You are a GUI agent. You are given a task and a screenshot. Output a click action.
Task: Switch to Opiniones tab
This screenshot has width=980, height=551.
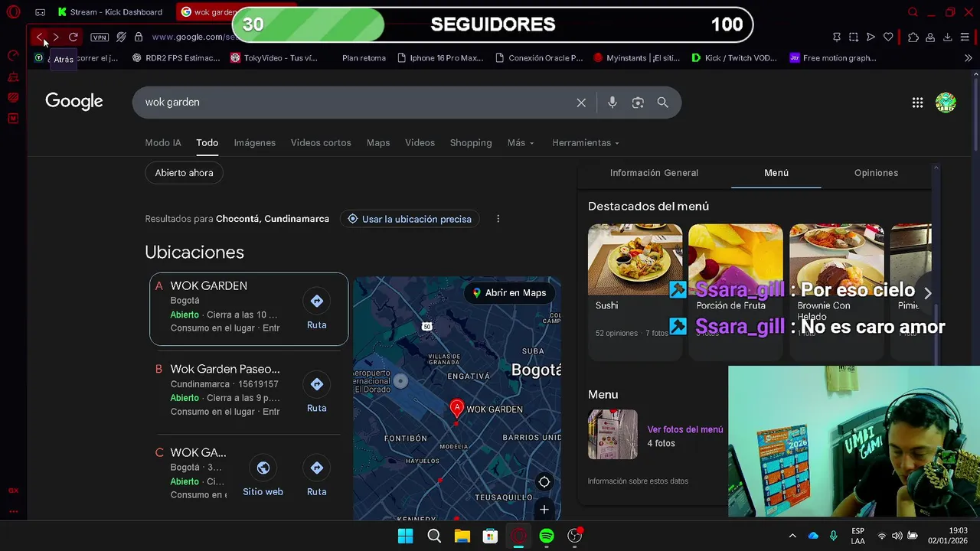[x=877, y=173]
